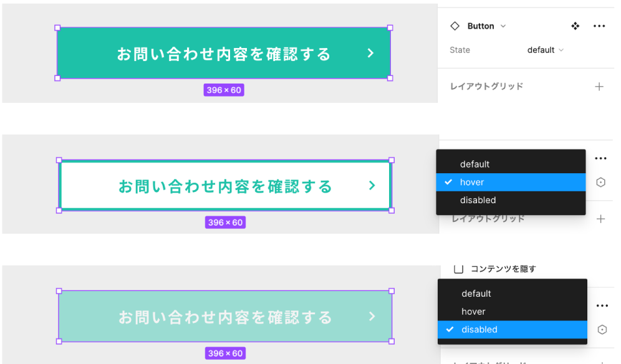Viewport: 621px width, 364px height.
Task: Expand the Button name chevron
Action: pyautogui.click(x=503, y=26)
